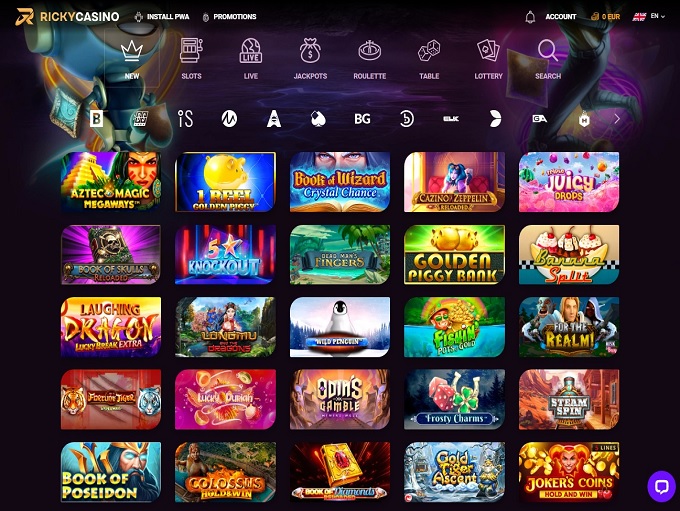
Task: Open the Roulette category icon
Action: click(x=369, y=50)
